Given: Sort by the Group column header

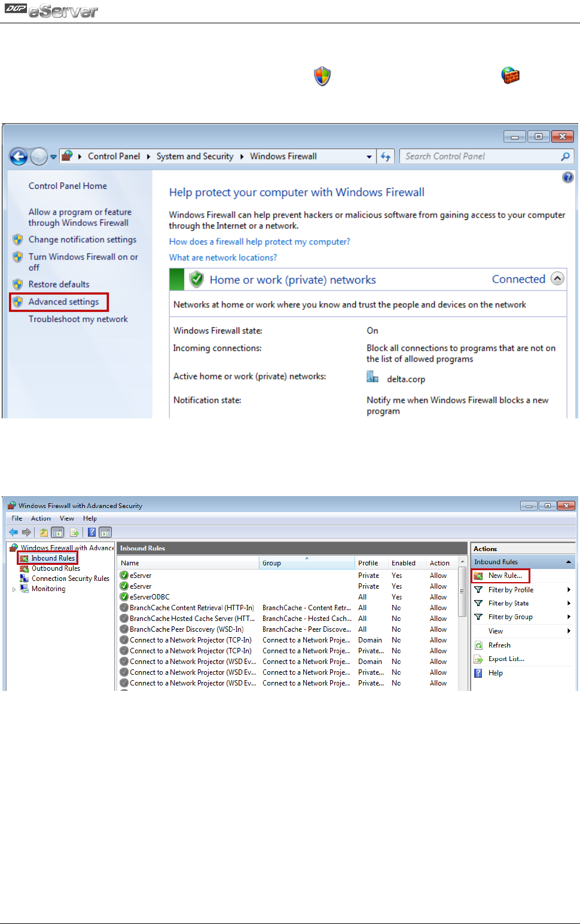Looking at the screenshot, I should pos(307,563).
